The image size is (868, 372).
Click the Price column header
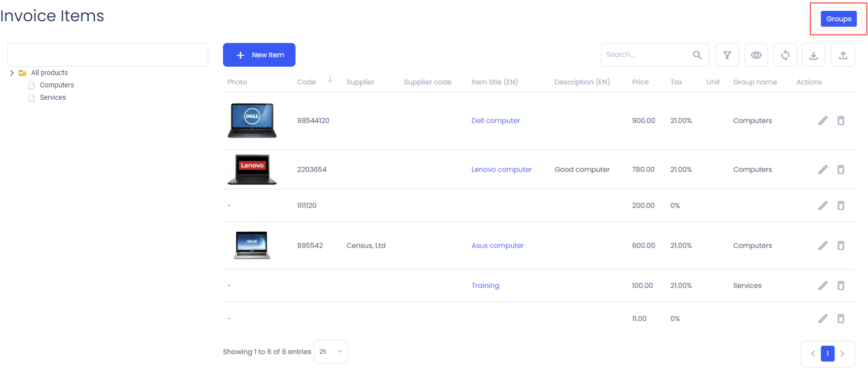coord(640,82)
